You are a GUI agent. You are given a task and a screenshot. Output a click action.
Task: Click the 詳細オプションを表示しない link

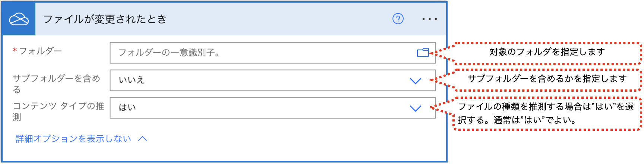point(73,139)
